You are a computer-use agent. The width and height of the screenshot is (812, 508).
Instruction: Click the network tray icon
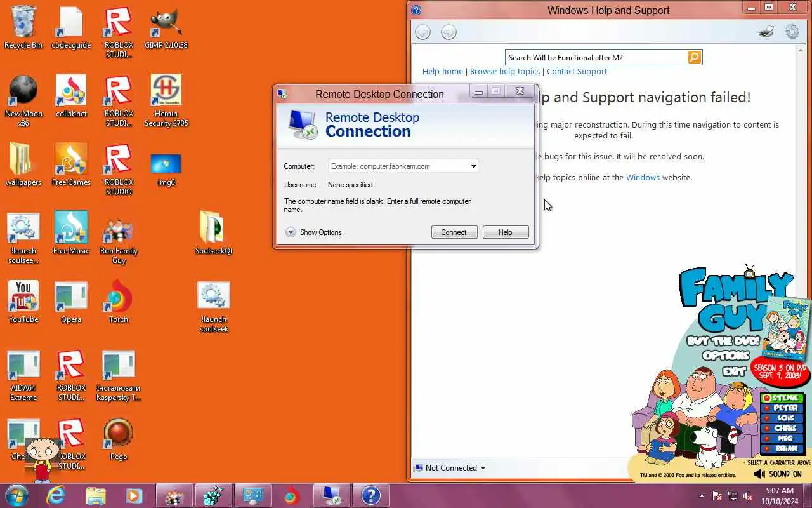click(733, 496)
